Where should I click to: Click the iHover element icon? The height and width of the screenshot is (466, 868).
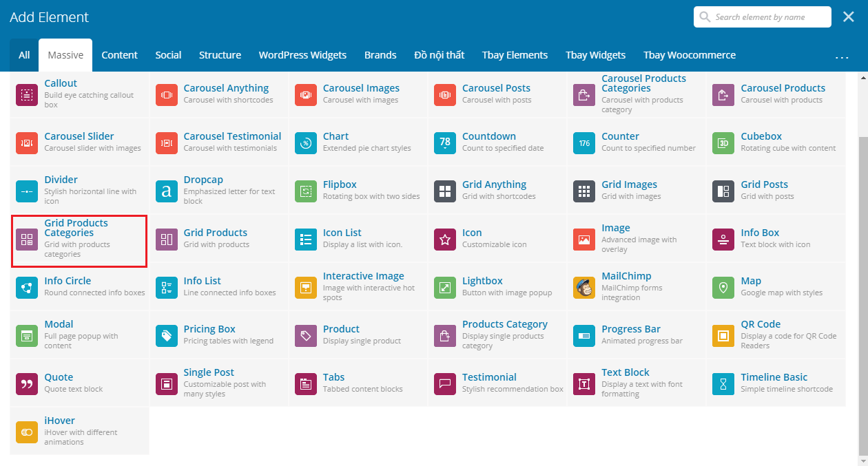point(27,432)
